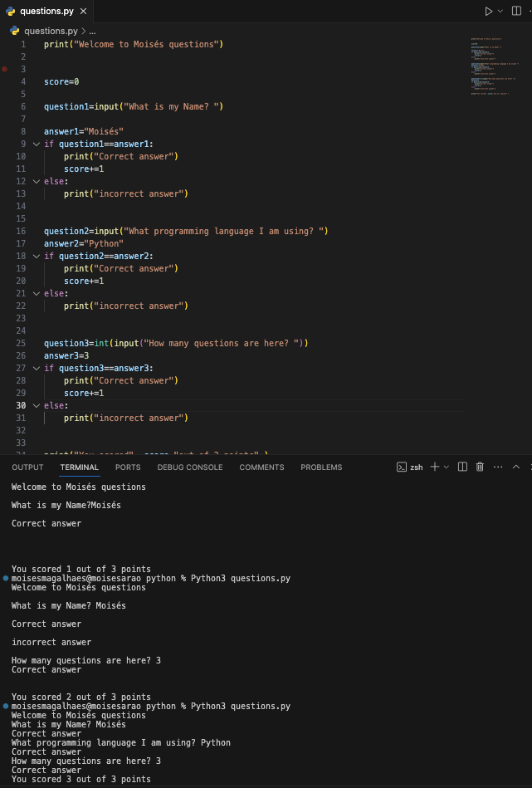The image size is (532, 788).
Task: Open terminal panel more actions menu
Action: pos(498,467)
